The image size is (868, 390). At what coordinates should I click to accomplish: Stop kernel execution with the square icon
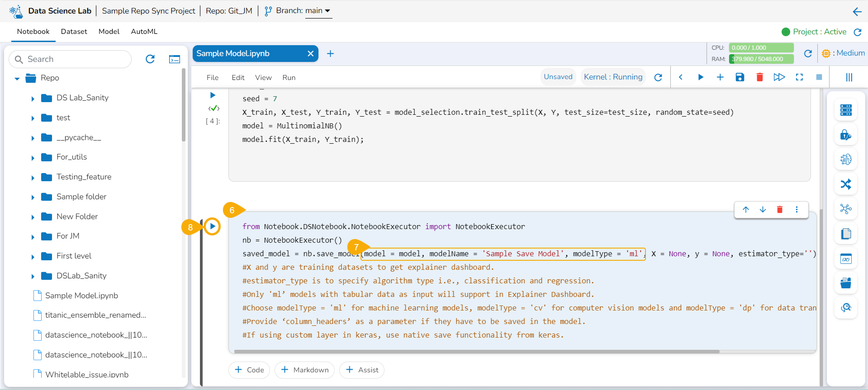pos(819,77)
